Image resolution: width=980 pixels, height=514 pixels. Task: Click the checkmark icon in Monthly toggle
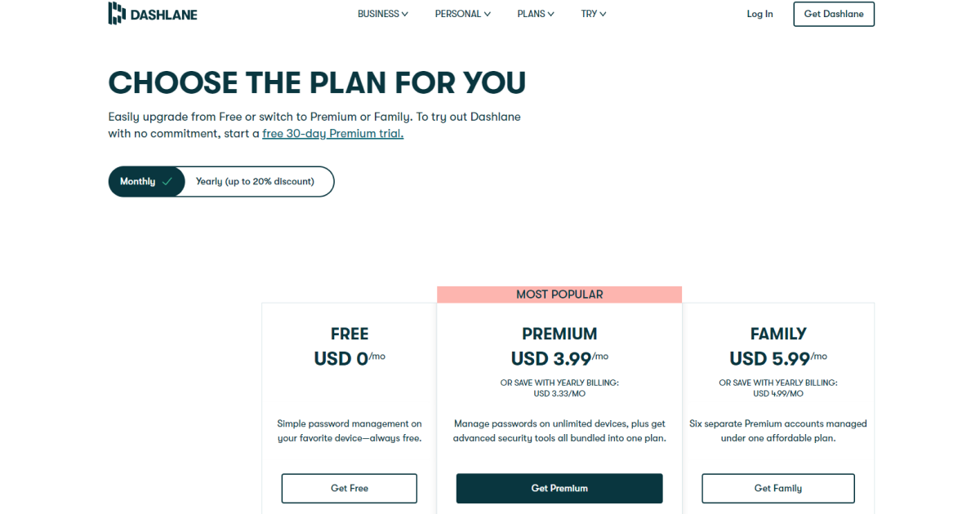tap(167, 182)
